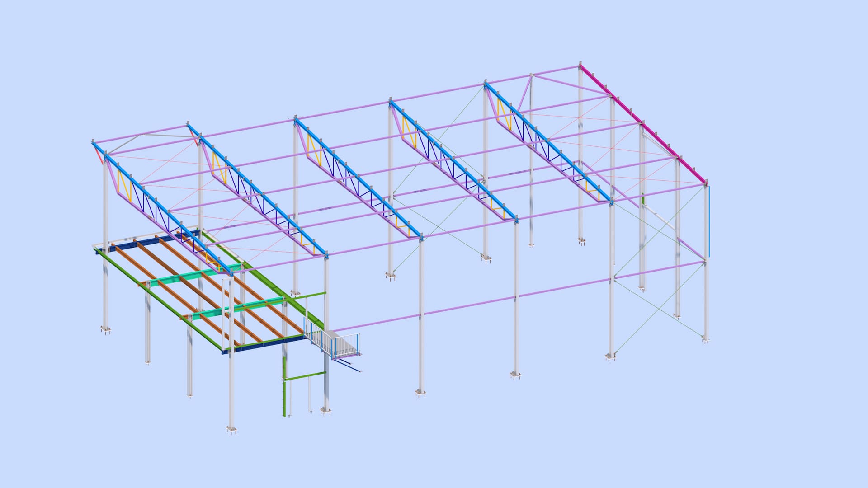Image resolution: width=868 pixels, height=488 pixels.
Task: Select the red diagonal brace at the left gable eave
Action: [99, 156]
